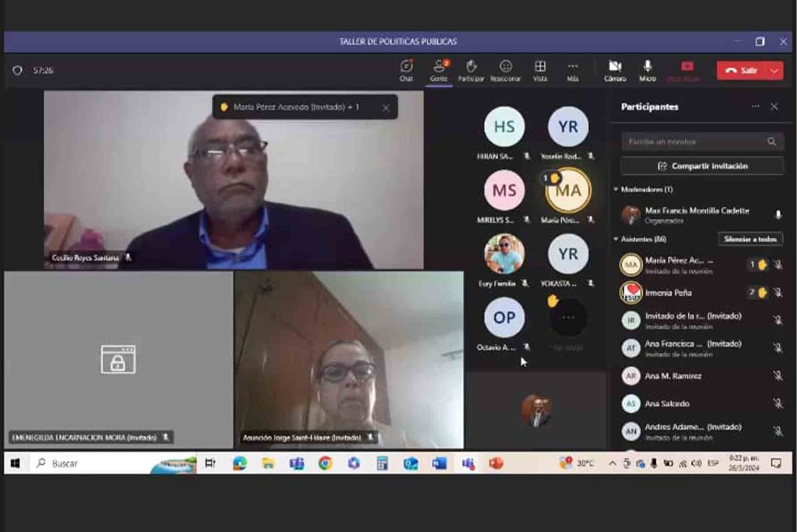Image resolution: width=797 pixels, height=532 pixels.
Task: Click the search magnifier in participants box
Action: point(771,142)
